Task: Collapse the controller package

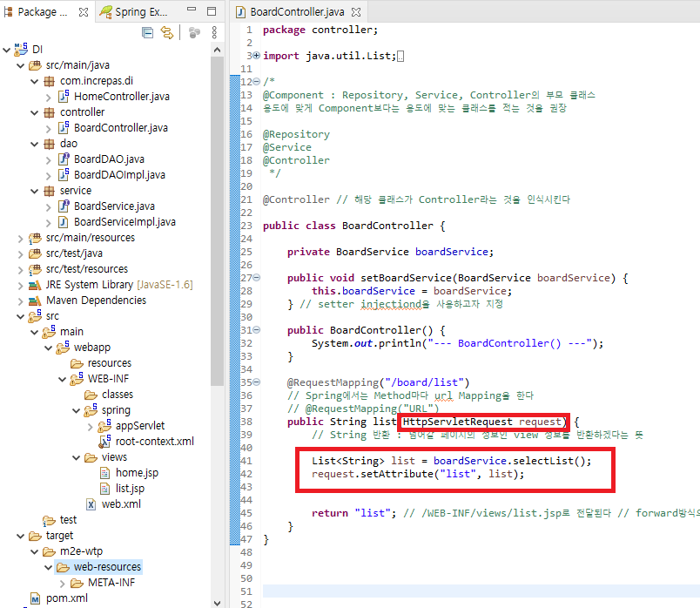Action: [34, 112]
